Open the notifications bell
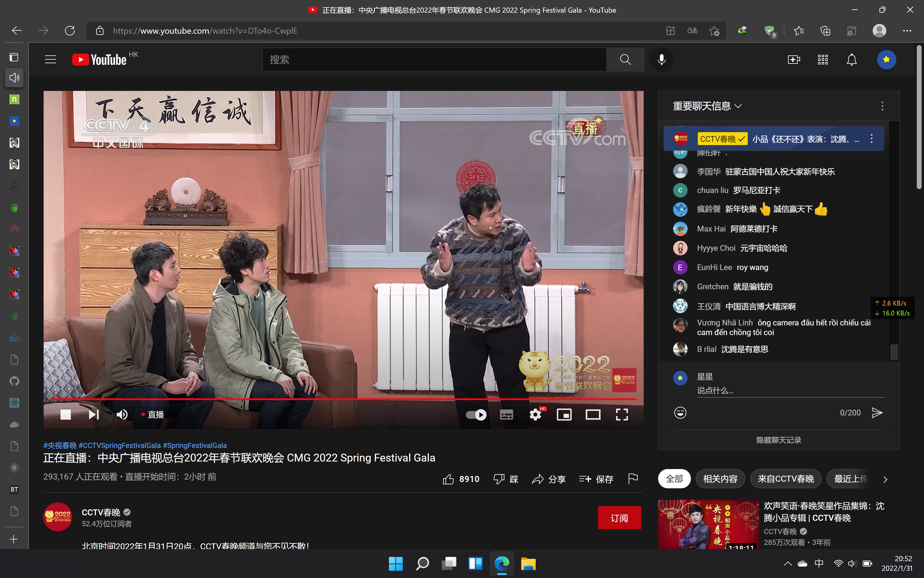 (x=852, y=60)
